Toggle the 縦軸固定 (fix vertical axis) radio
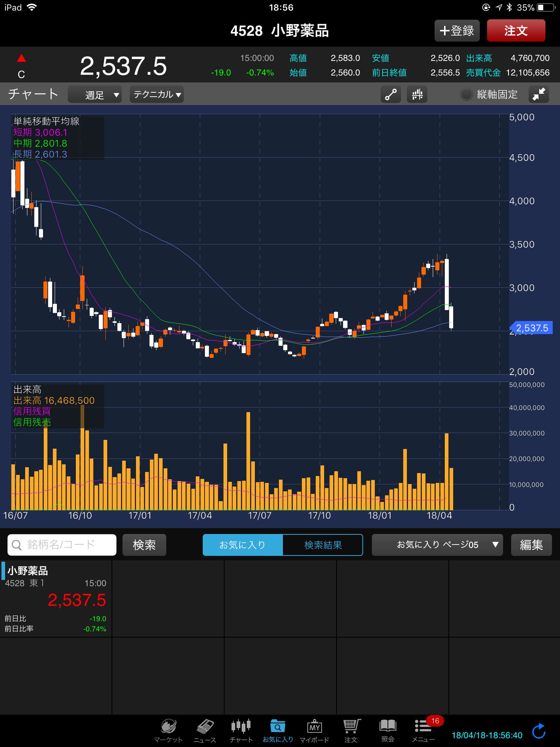 point(466,94)
